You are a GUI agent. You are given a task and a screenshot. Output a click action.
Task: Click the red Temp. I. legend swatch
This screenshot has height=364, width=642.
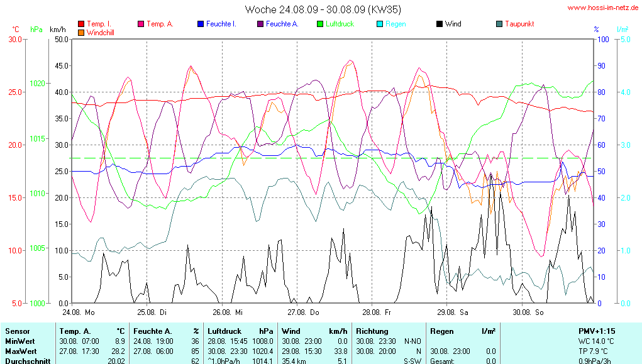81,24
